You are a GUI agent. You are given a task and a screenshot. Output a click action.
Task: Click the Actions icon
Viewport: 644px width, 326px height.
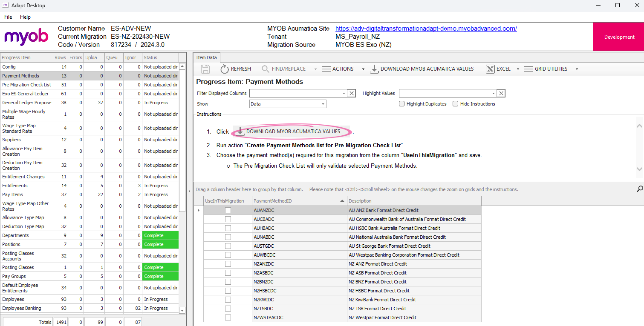pyautogui.click(x=326, y=69)
